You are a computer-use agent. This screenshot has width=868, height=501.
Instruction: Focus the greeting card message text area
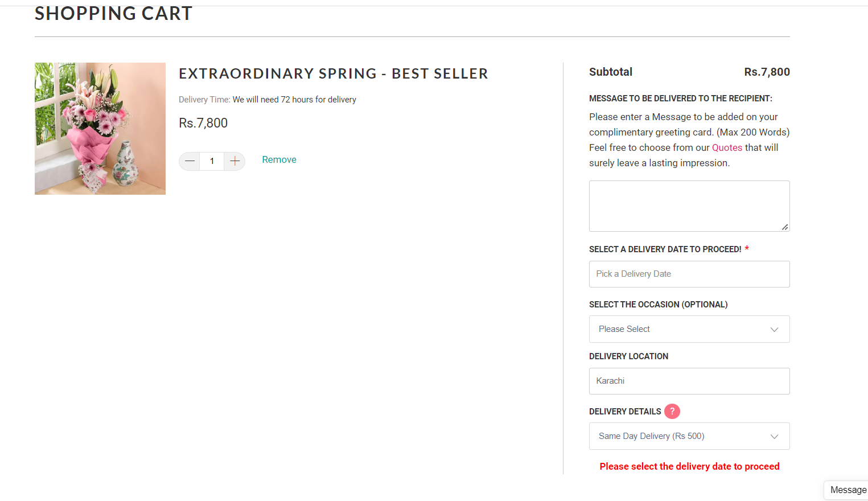(689, 206)
